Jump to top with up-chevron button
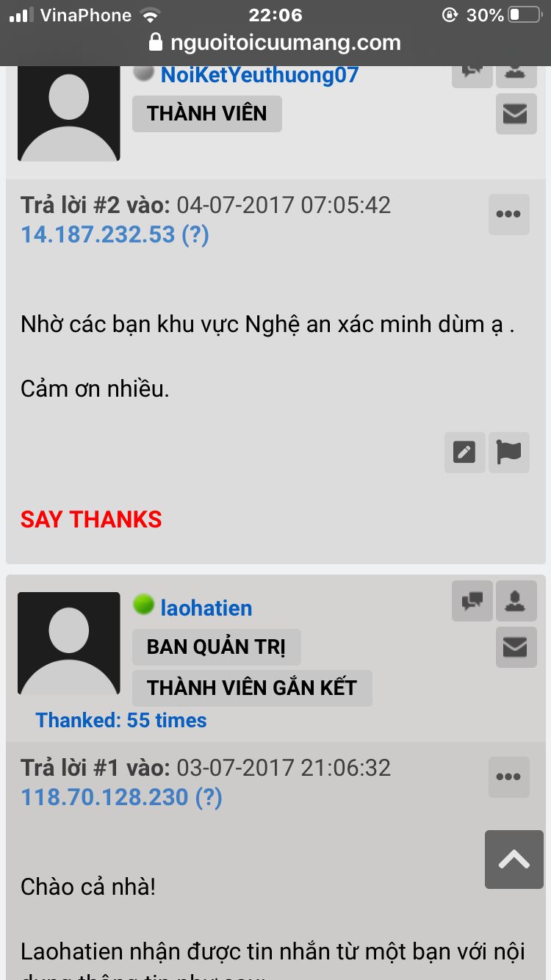 tap(514, 860)
